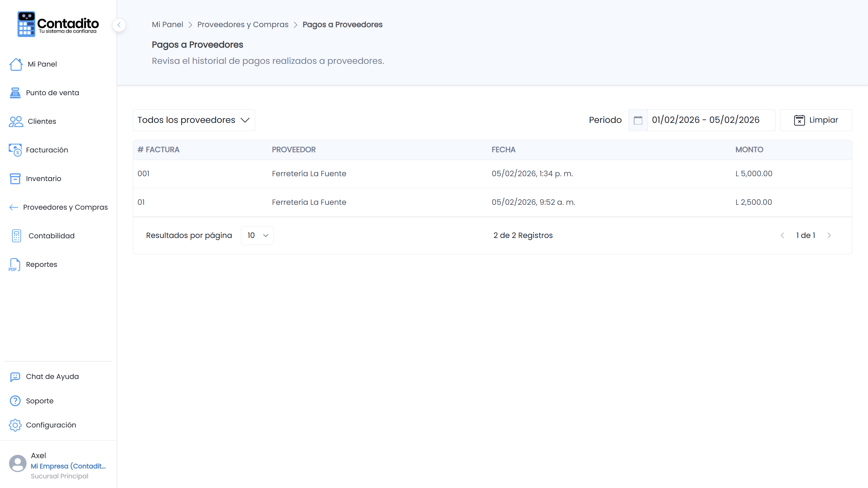Select the Clientes people icon

coord(16,121)
